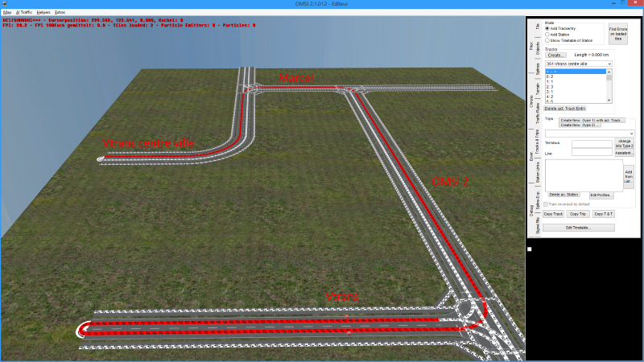Select track entry 2: 3

pos(576,87)
